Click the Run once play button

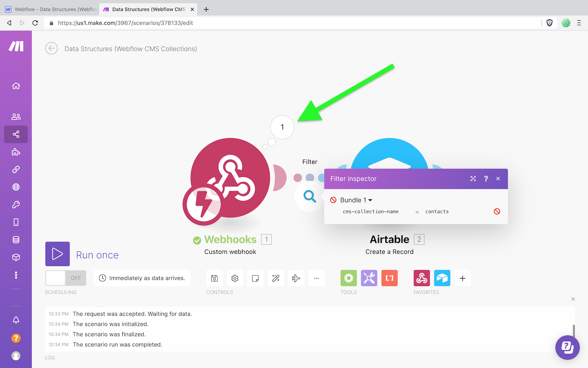58,254
